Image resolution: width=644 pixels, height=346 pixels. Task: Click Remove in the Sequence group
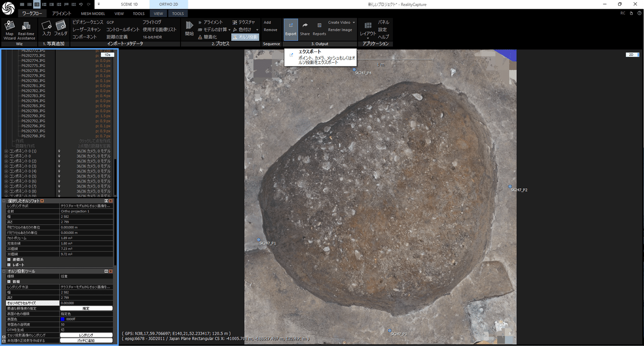pyautogui.click(x=270, y=30)
